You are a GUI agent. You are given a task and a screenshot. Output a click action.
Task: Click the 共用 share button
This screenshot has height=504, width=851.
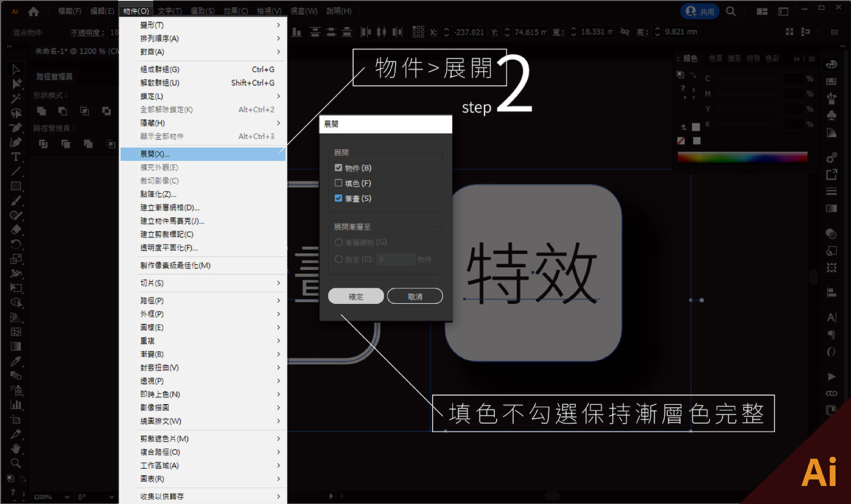(x=700, y=11)
